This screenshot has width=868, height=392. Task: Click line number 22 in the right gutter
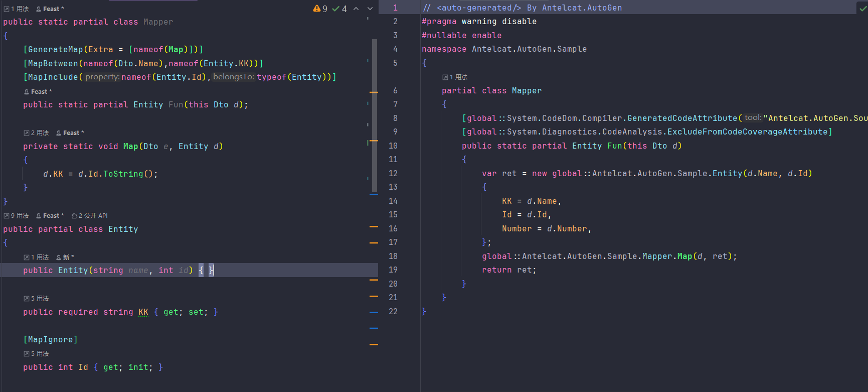393,311
